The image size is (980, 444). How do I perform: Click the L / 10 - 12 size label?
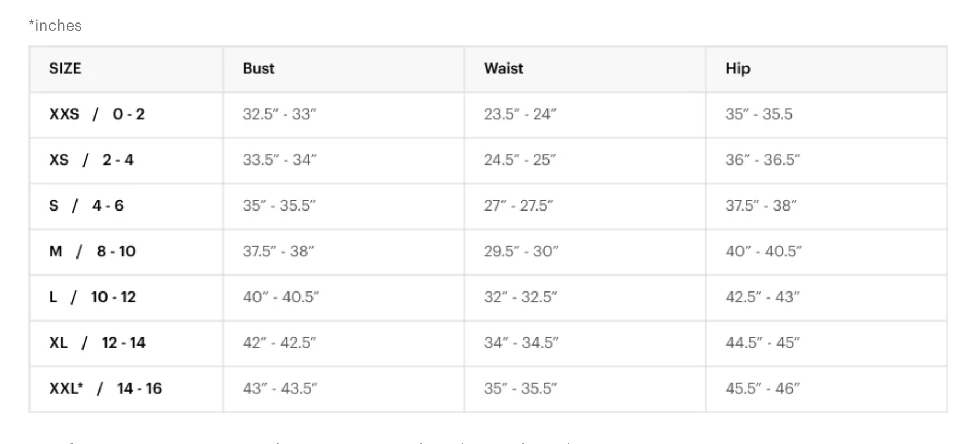pyautogui.click(x=92, y=297)
